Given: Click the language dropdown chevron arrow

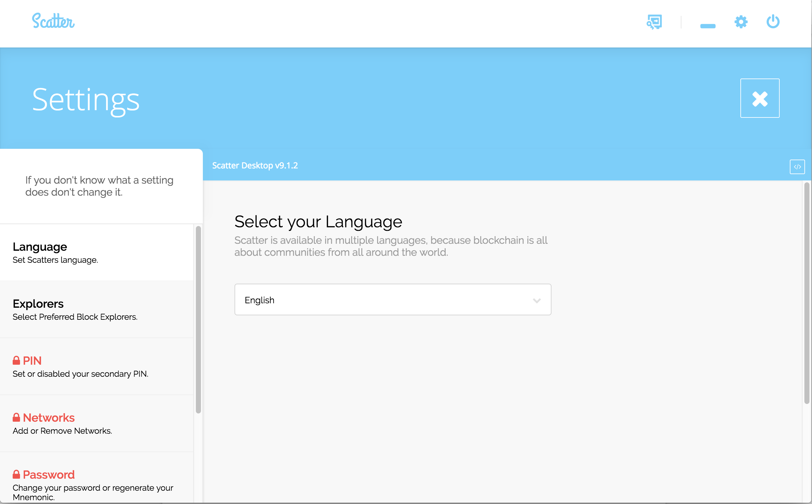Looking at the screenshot, I should [537, 301].
